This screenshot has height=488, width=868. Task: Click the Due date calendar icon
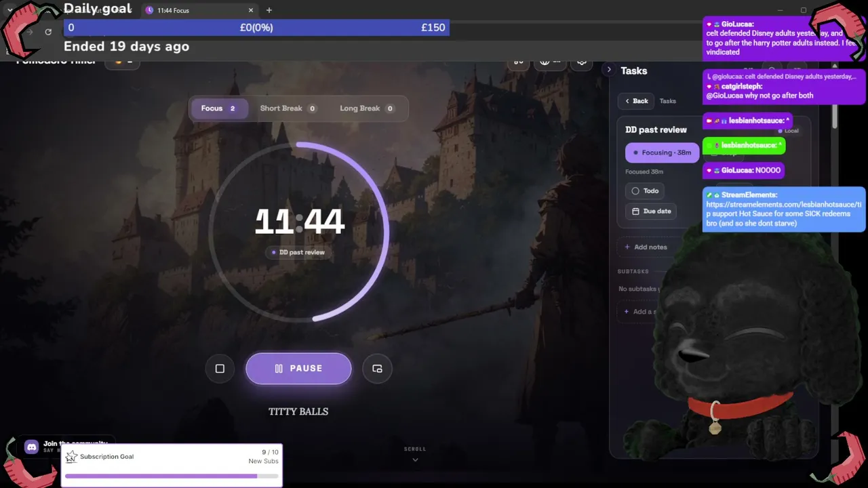(635, 211)
